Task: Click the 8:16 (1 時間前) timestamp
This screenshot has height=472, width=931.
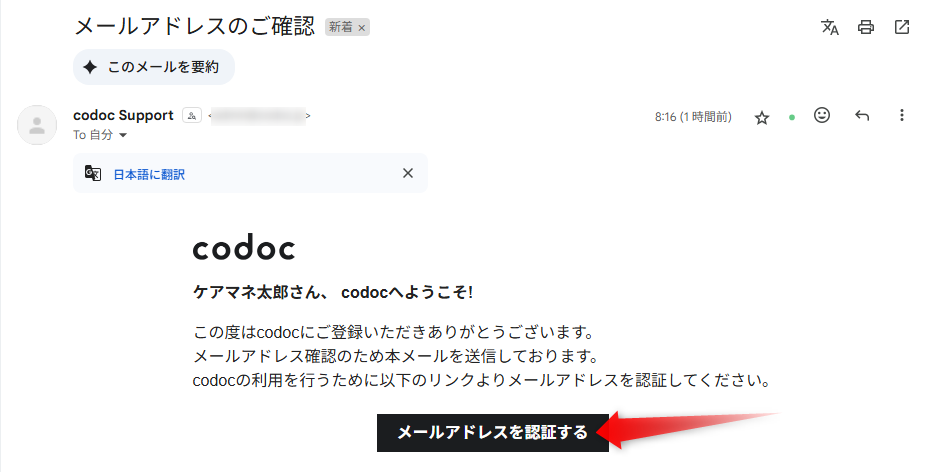Action: (x=693, y=117)
